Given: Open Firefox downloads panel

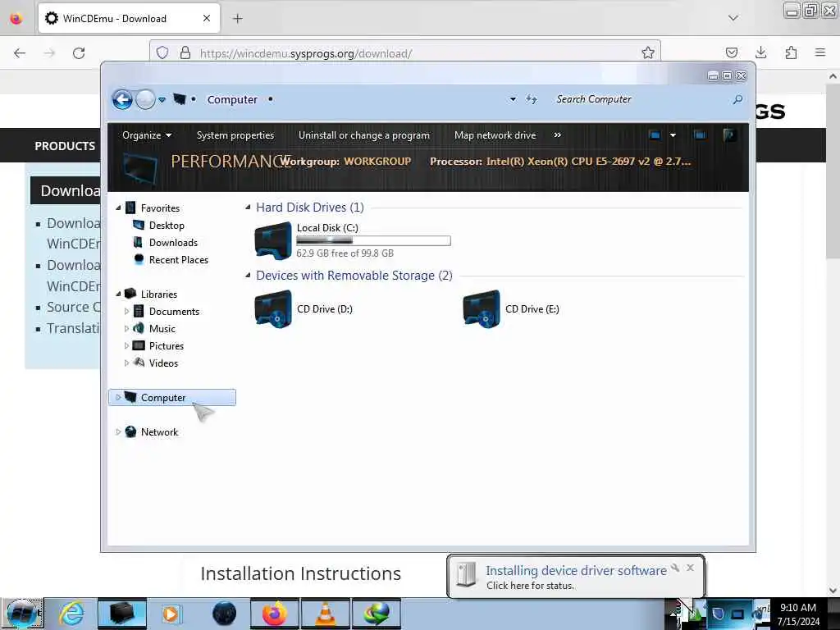Looking at the screenshot, I should click(x=760, y=52).
